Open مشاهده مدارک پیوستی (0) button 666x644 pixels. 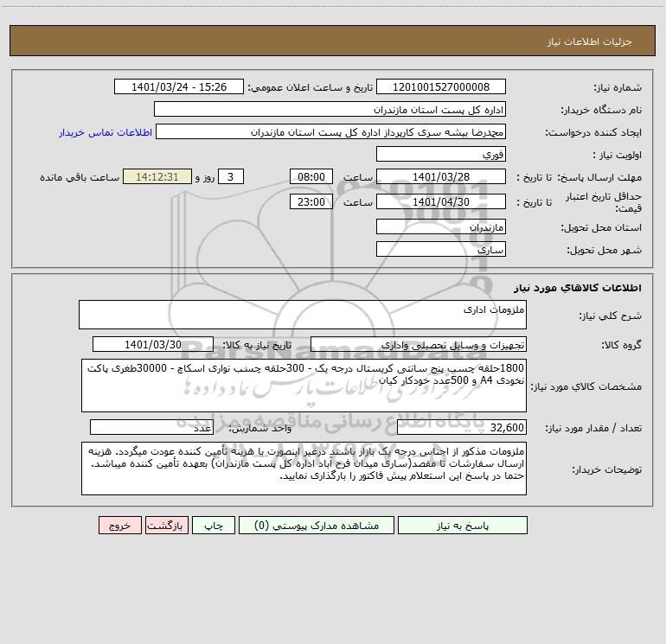[x=317, y=526]
